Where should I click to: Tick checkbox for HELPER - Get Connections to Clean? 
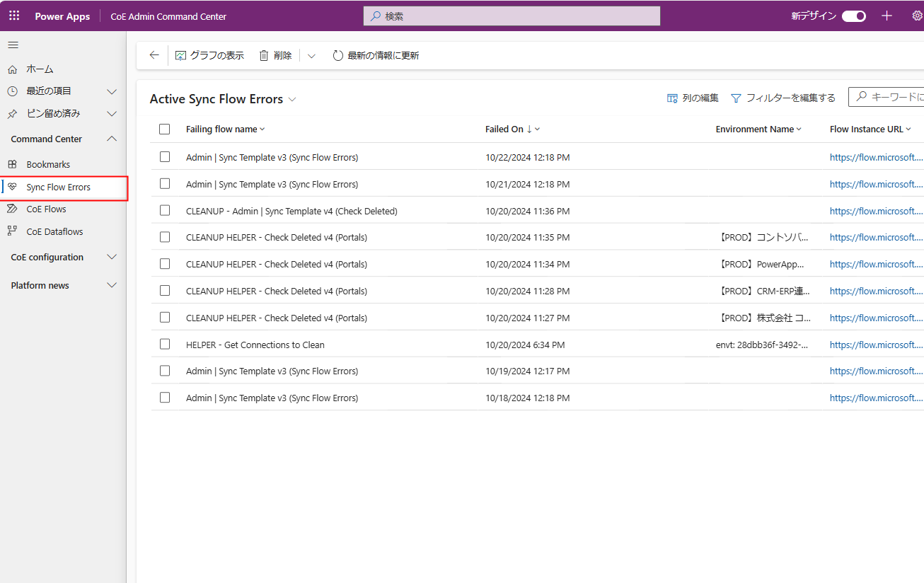165,345
